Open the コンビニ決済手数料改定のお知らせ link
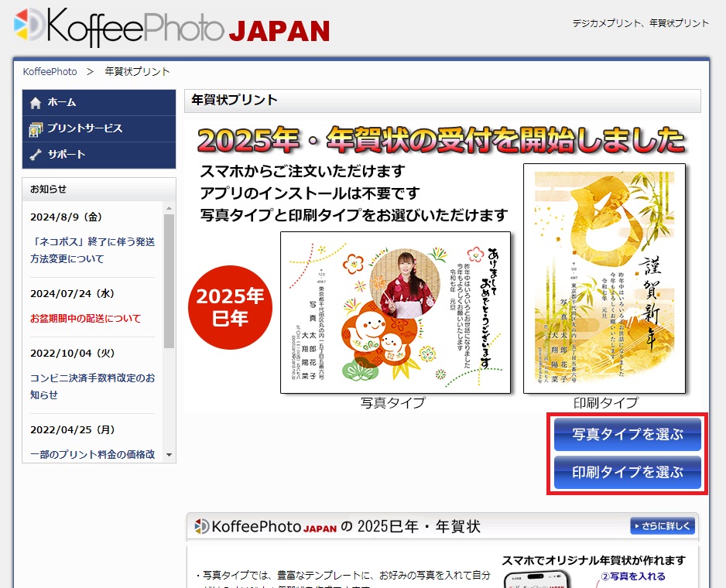726x588 pixels. coord(93,386)
